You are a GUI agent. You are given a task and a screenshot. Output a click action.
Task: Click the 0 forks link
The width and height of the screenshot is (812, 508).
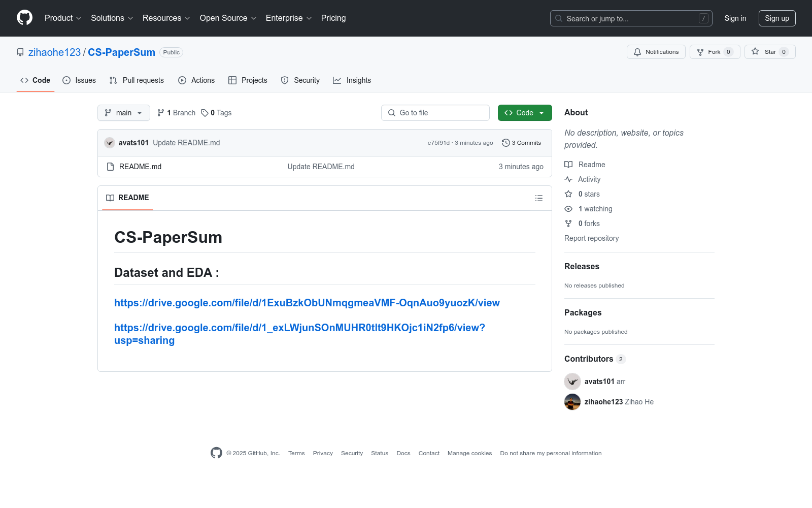[x=582, y=224]
